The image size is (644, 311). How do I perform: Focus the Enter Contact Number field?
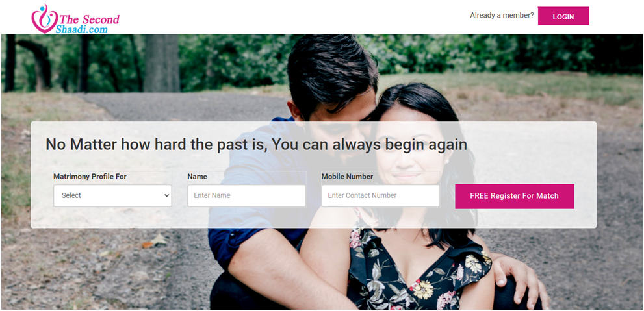[x=380, y=195]
